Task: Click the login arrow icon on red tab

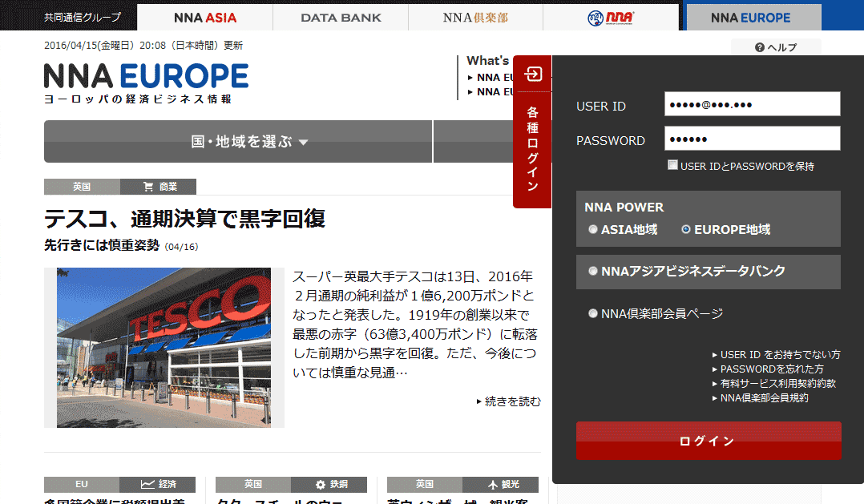Action: 533,74
